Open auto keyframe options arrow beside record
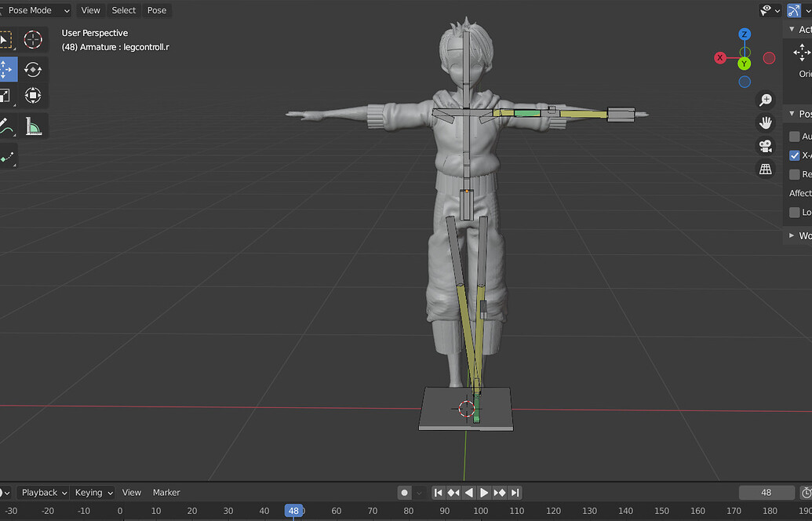This screenshot has height=521, width=812. tap(419, 493)
